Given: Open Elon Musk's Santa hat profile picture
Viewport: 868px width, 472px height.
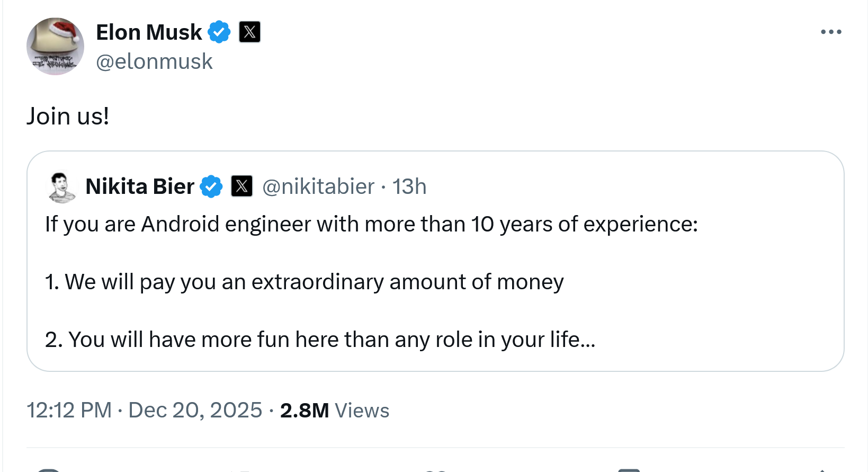Looking at the screenshot, I should coord(55,47).
